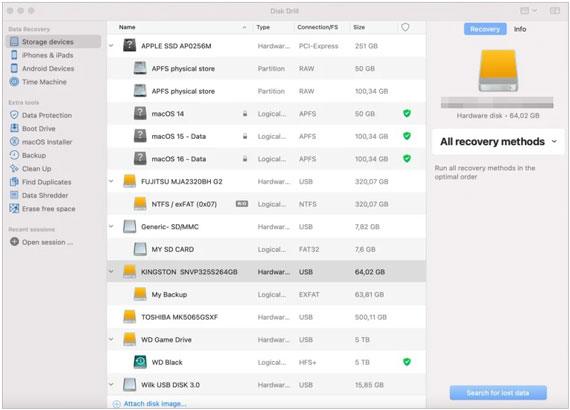Click the disk usage bar under drive image
The image size is (570, 410).
[497, 102]
